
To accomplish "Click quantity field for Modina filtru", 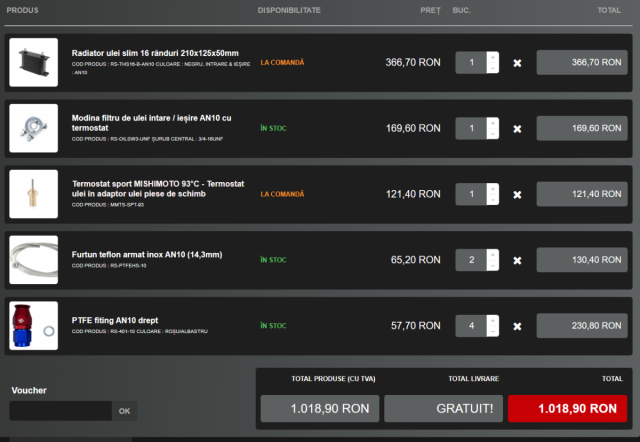I will 471,129.
